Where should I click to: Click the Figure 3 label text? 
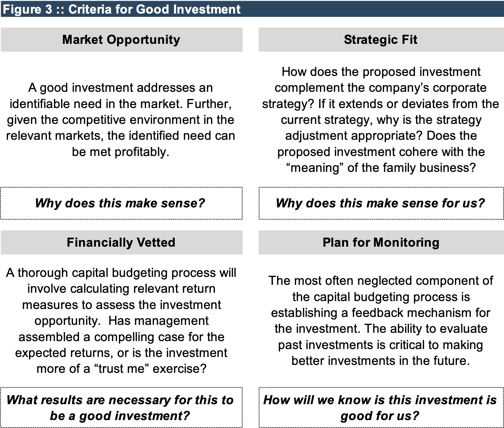[27, 9]
